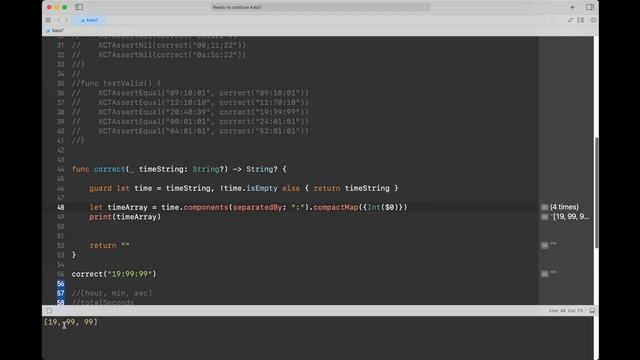Screen dimensions: 640x360
Task: Click the '(4 times)' result text
Action: coord(564,207)
